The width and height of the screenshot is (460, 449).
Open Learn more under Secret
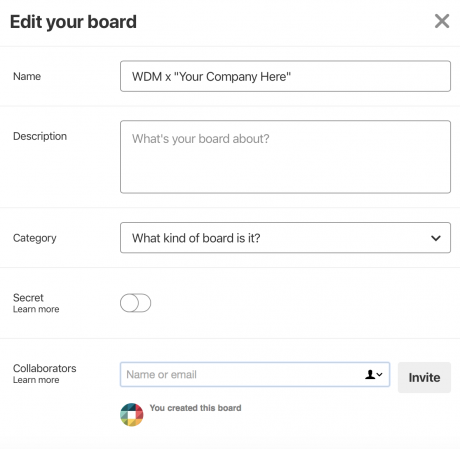(x=36, y=309)
